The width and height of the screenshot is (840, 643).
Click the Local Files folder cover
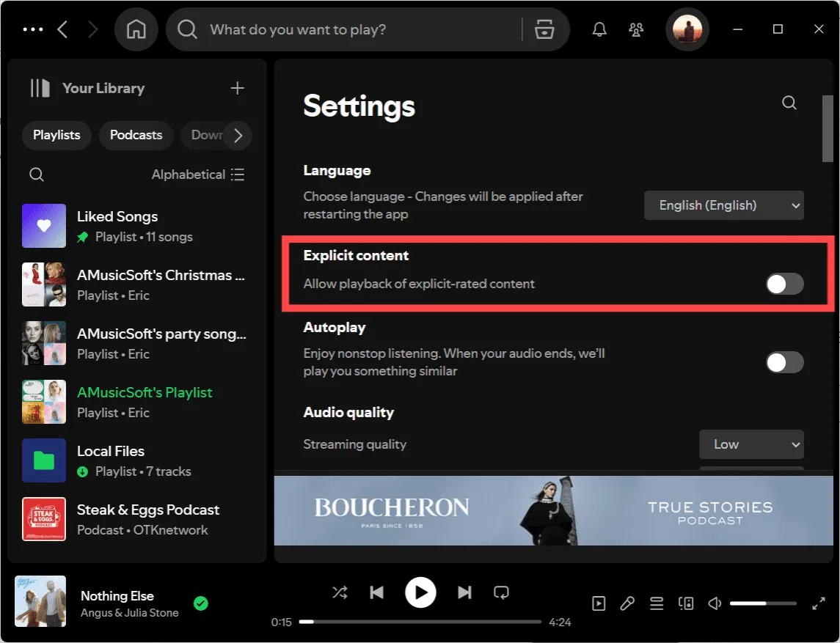pos(44,460)
